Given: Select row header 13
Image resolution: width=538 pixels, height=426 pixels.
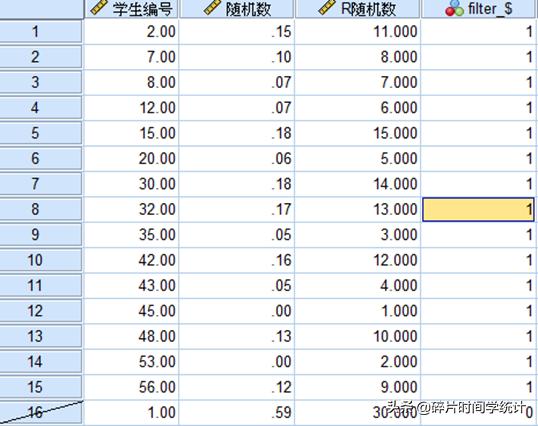Looking at the screenshot, I should point(41,336).
